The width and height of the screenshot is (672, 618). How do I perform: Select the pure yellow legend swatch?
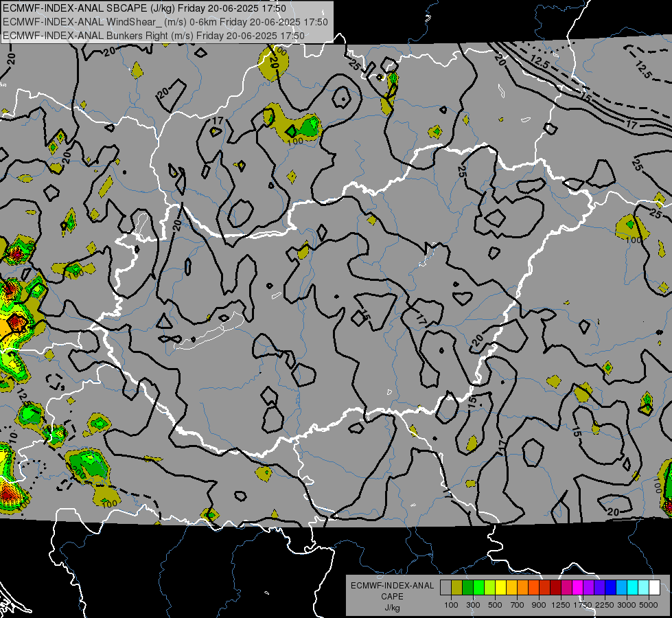[x=500, y=588]
